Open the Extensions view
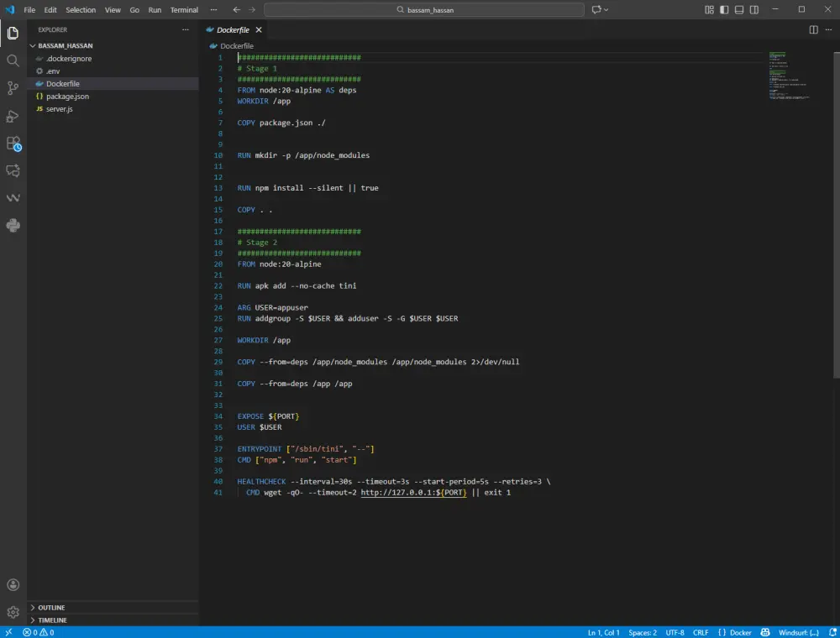Viewport: 840px width, 638px height. 13,144
